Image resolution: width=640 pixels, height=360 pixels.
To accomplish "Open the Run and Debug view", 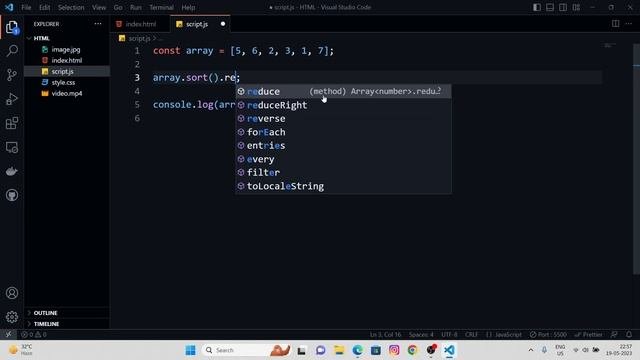I will tap(12, 99).
